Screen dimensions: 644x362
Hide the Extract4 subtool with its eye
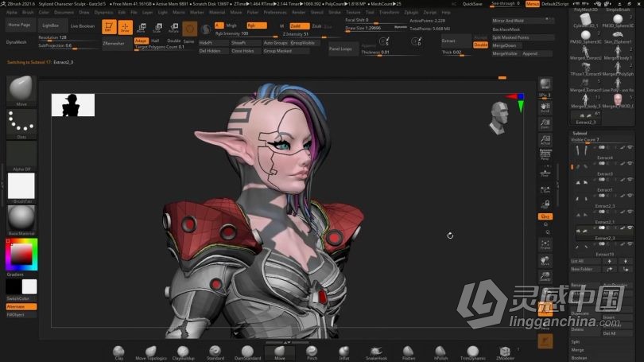click(x=630, y=147)
